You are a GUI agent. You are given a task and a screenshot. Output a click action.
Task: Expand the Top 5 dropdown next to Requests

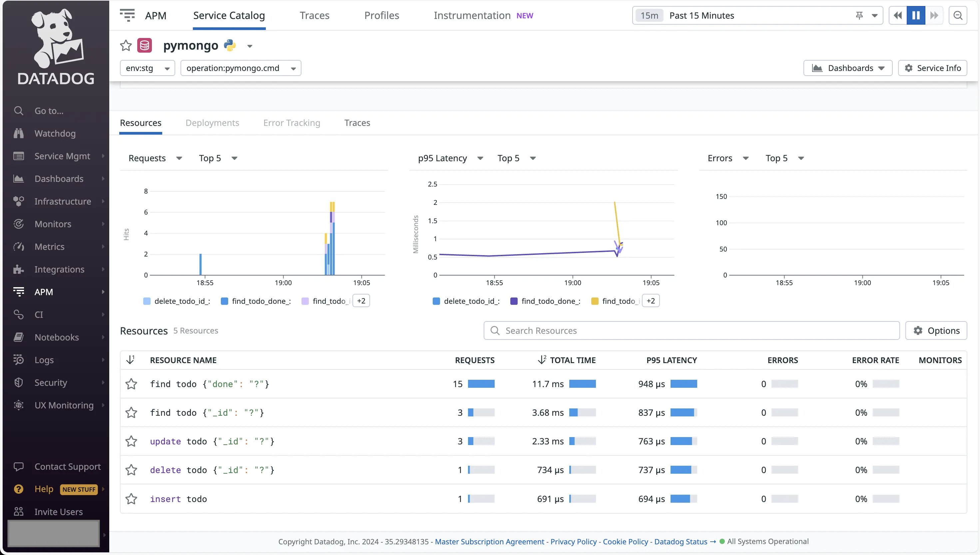click(x=218, y=158)
